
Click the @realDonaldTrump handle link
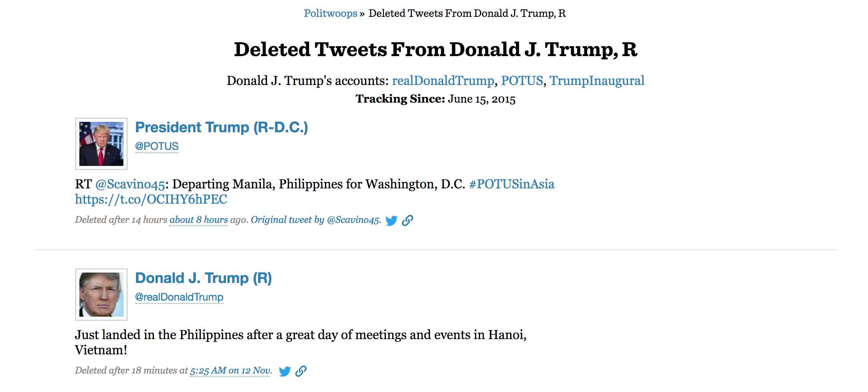179,297
